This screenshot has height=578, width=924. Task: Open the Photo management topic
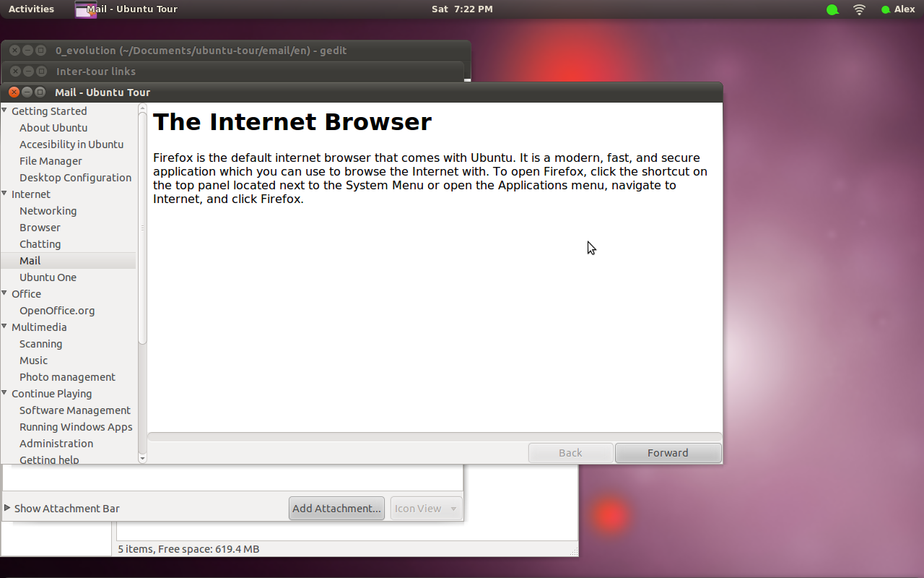[x=67, y=377]
